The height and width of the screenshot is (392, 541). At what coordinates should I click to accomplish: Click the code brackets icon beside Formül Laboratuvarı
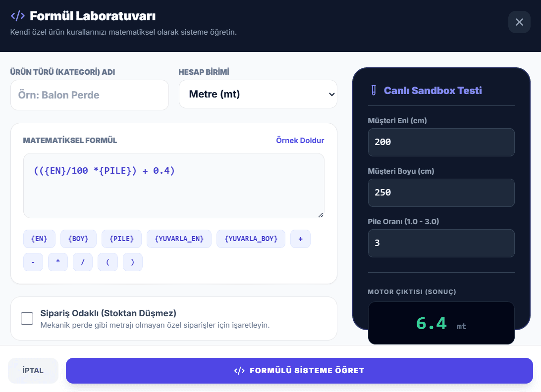click(18, 16)
